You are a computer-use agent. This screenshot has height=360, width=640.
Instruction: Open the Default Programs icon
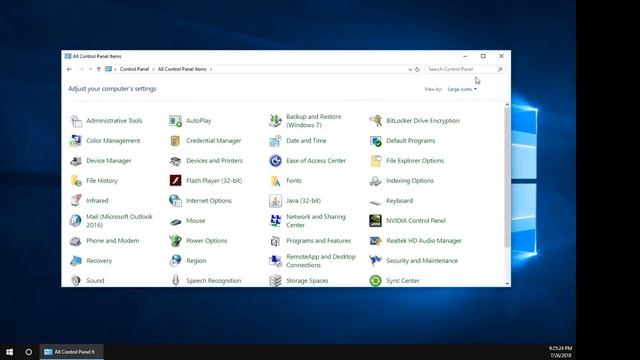376,141
